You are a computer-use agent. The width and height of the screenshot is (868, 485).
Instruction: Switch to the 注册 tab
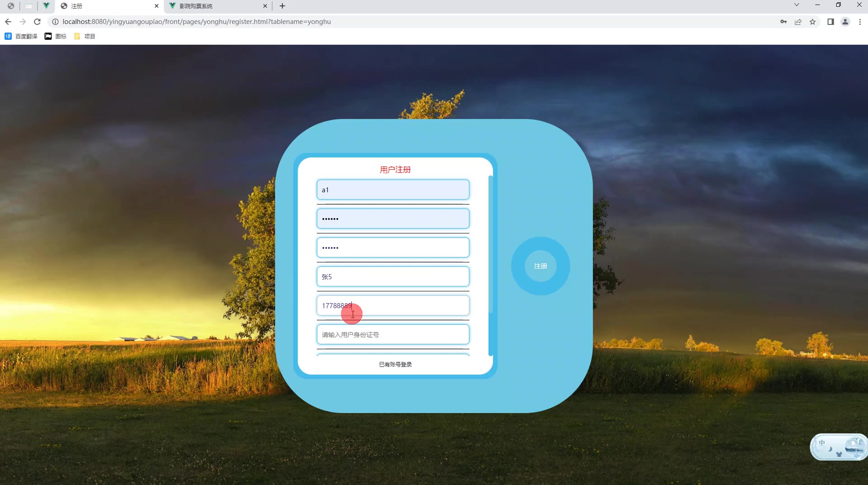click(108, 6)
